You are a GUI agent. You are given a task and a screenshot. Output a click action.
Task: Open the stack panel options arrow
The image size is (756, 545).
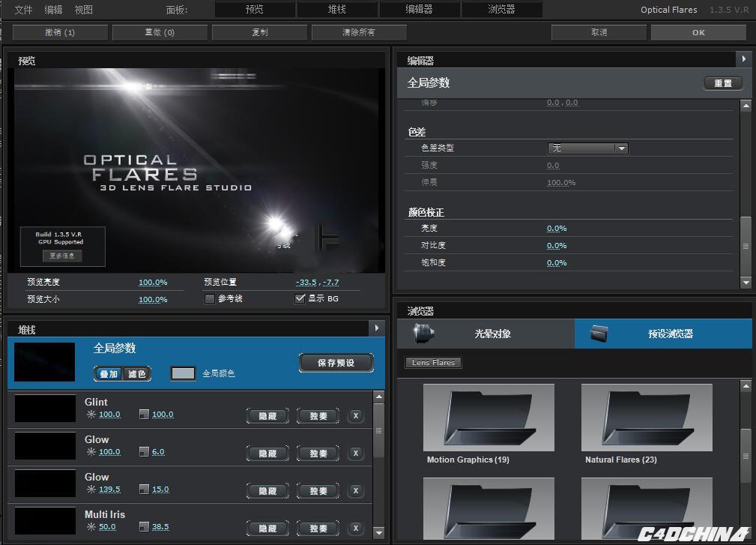click(x=377, y=328)
